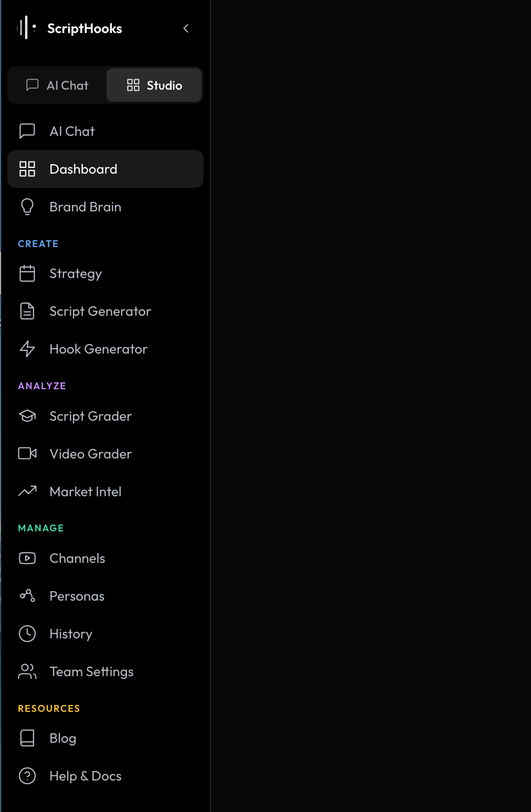Image resolution: width=531 pixels, height=812 pixels.
Task: Click the Brand Brain lightbulb icon
Action: (x=27, y=207)
